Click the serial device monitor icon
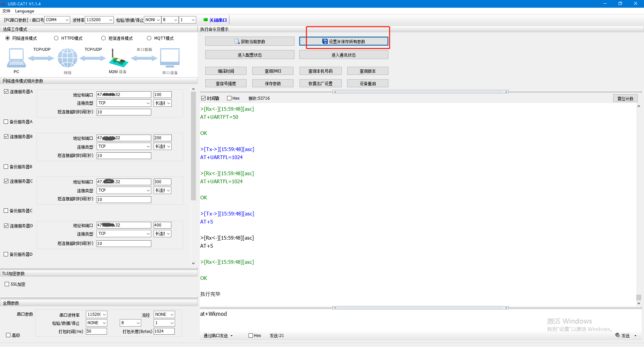Screen dimensions: 644x347 tap(170, 58)
